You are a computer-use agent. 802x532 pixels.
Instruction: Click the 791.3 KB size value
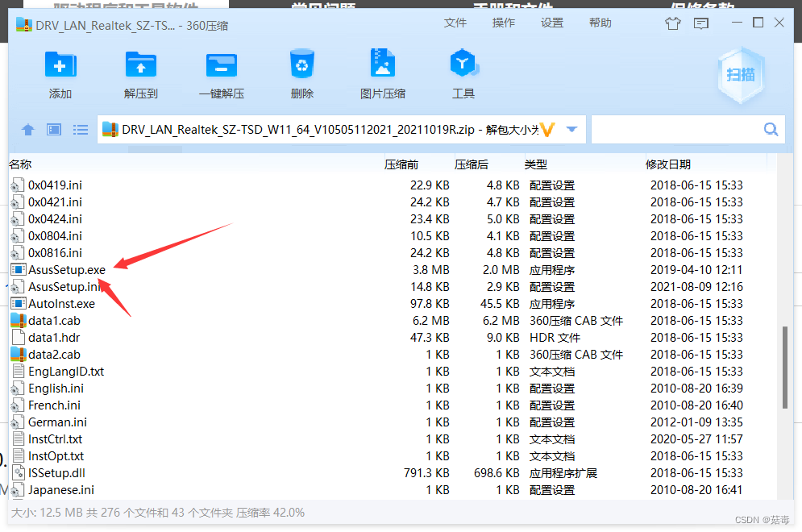click(x=426, y=472)
